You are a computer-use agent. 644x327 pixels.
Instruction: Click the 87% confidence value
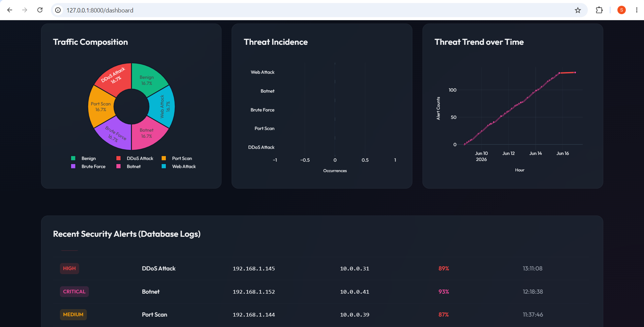[444, 315]
